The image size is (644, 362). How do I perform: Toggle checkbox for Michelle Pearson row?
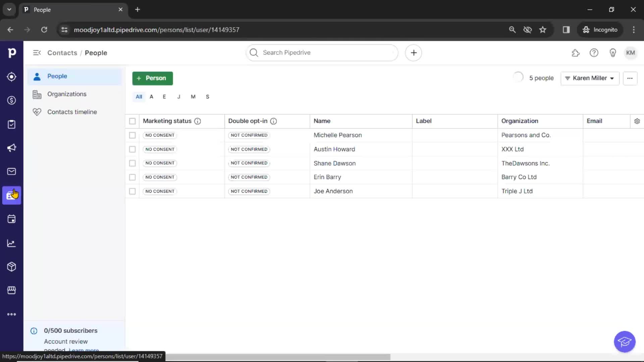point(132,135)
